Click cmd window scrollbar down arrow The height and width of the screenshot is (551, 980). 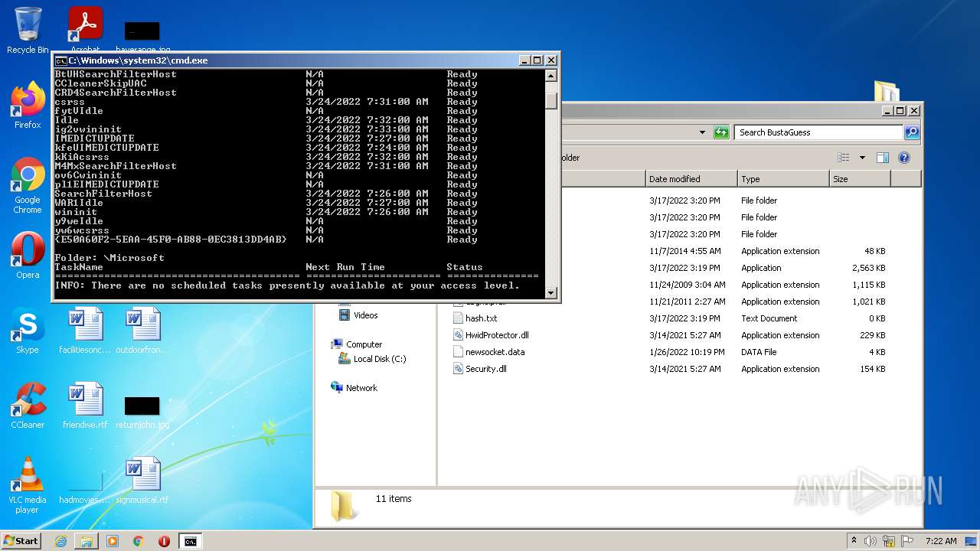coord(551,292)
